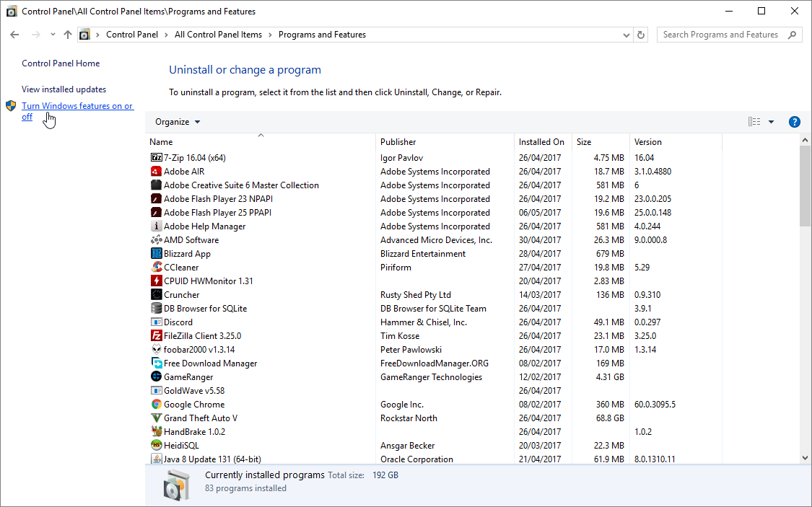
Task: Open the help question mark button
Action: (x=794, y=122)
